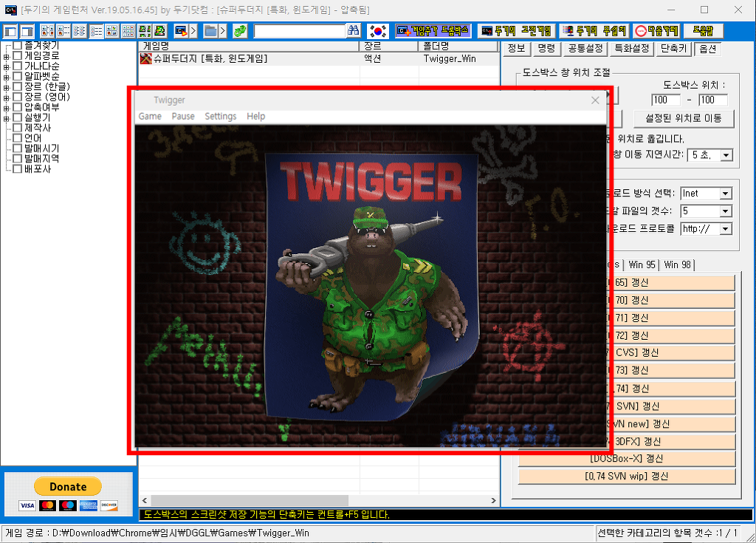Click the [0.74 SVN wip] 갱신 button

pos(626,476)
